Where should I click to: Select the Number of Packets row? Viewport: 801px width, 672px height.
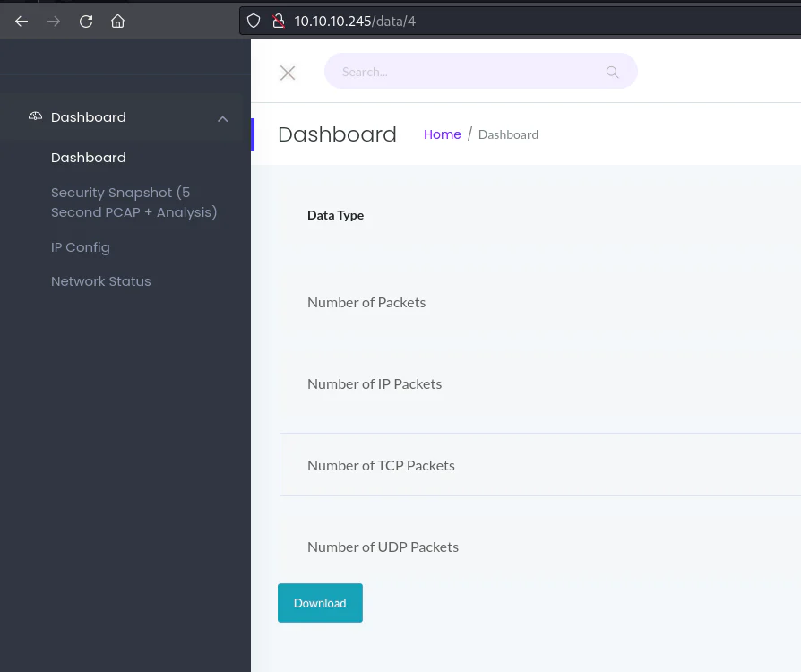(540, 303)
